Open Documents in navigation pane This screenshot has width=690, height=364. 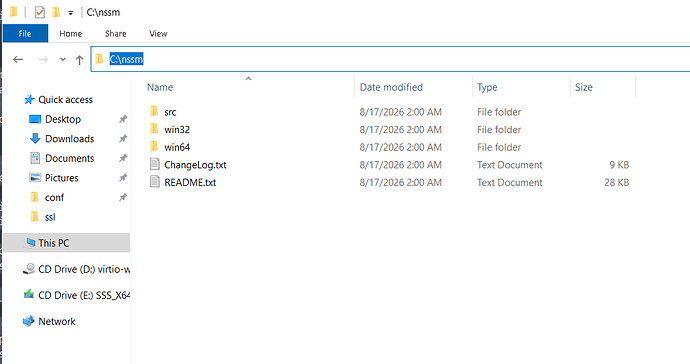point(70,158)
